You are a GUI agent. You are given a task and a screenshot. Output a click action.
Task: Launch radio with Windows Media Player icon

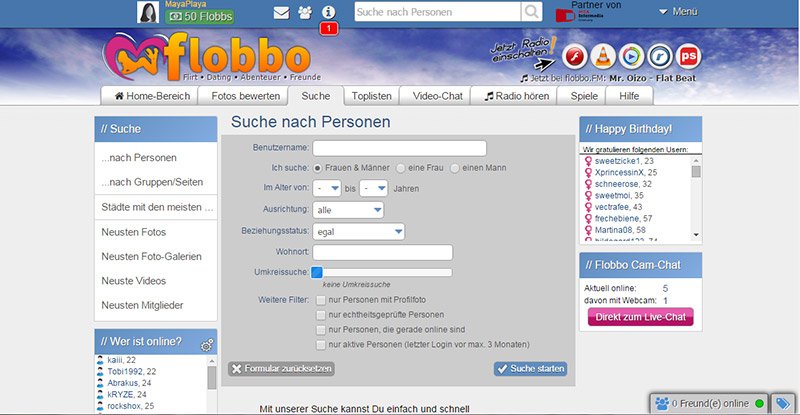pos(631,56)
